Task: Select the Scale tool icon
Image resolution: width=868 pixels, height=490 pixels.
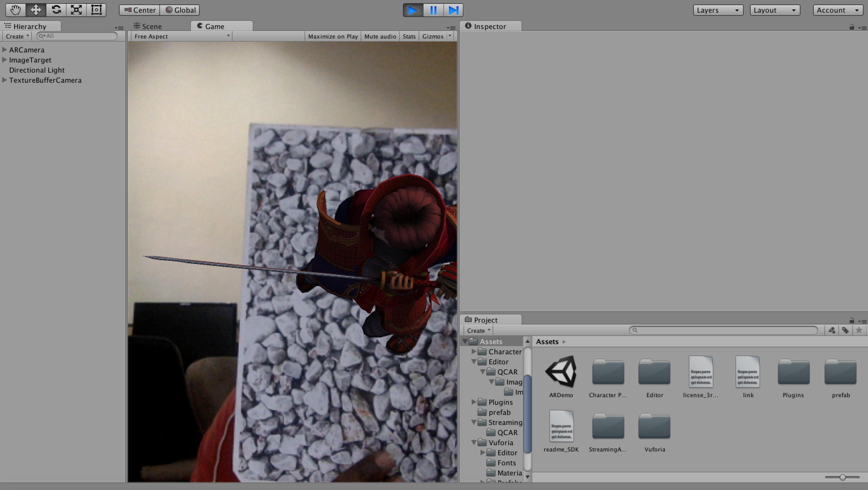Action: pos(76,10)
